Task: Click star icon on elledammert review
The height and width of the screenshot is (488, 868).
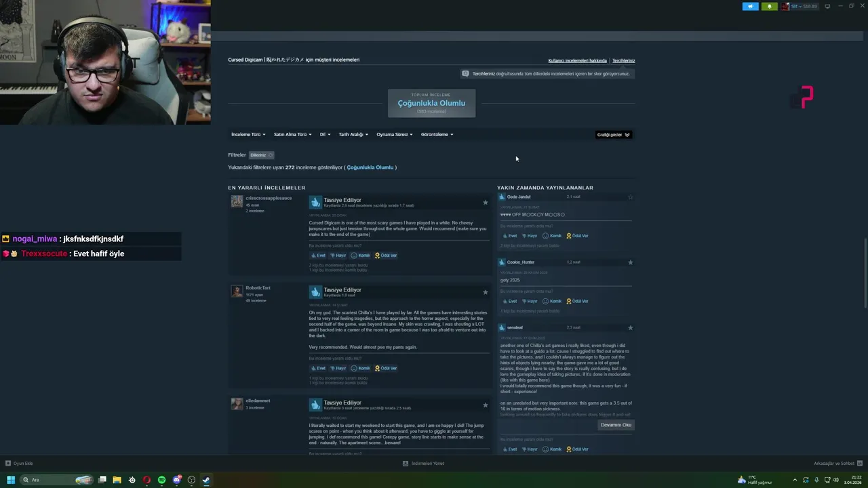Action: tap(485, 405)
